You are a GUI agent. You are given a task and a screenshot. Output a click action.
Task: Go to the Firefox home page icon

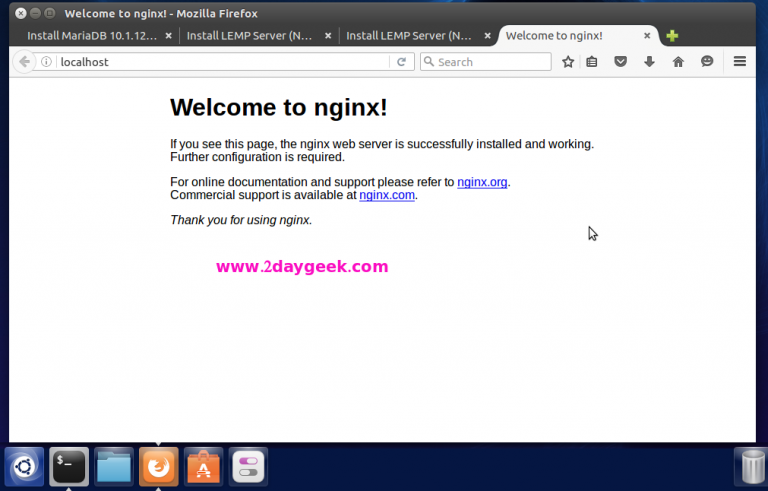coord(678,62)
